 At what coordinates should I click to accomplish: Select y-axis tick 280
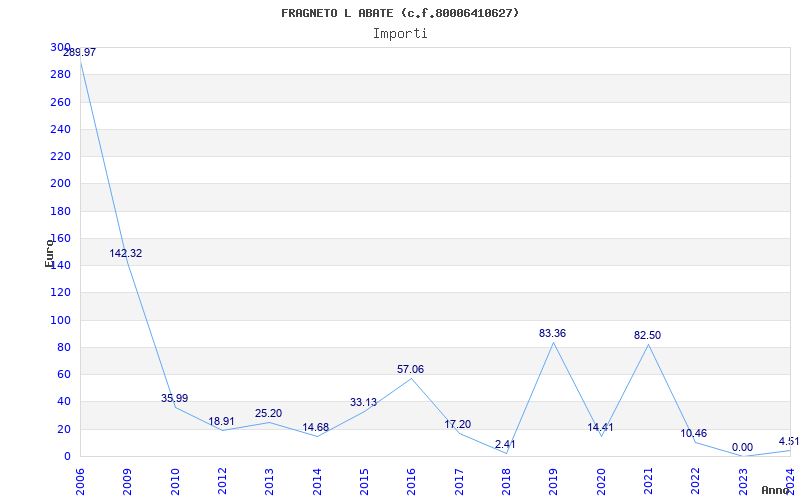click(60, 74)
